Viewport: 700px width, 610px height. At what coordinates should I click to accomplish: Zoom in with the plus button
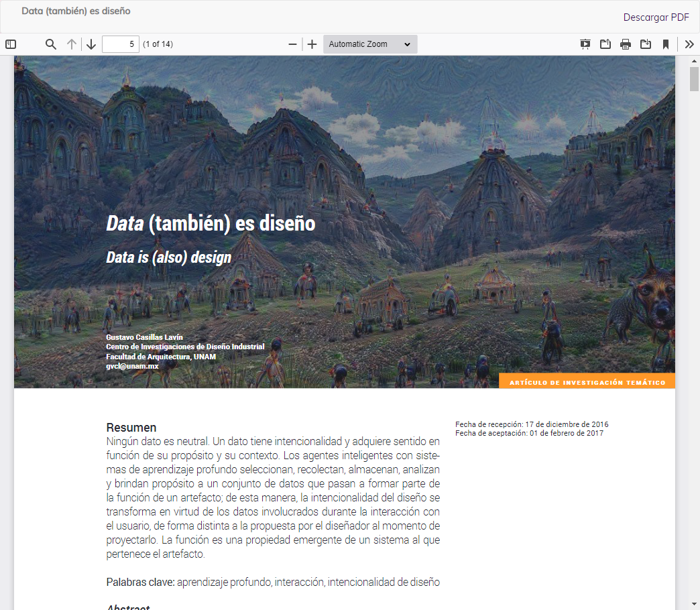point(312,44)
